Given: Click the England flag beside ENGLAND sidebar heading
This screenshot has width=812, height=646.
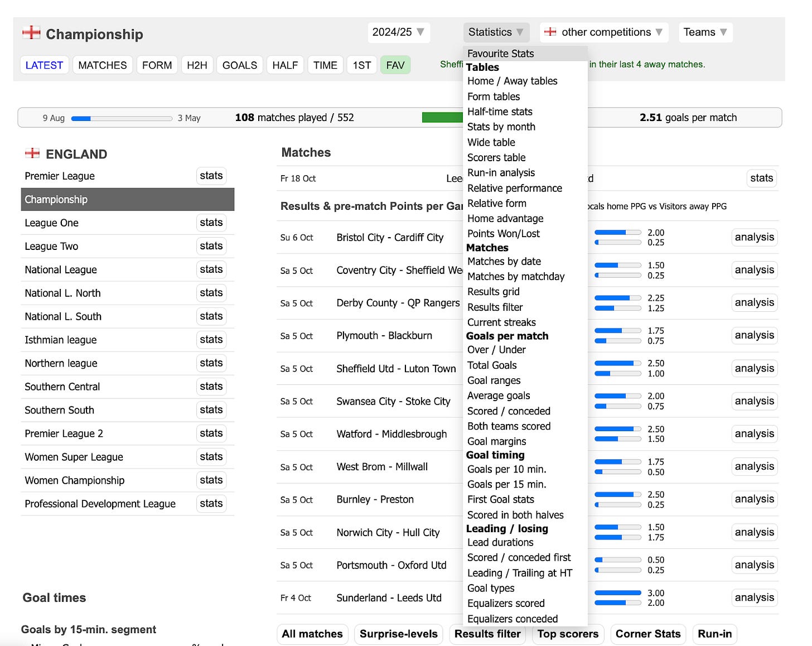Looking at the screenshot, I should pyautogui.click(x=32, y=153).
